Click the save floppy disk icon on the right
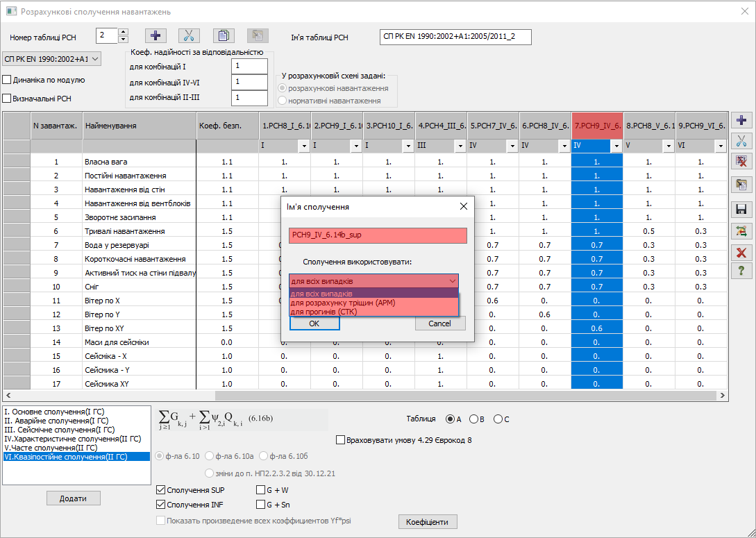The width and height of the screenshot is (756, 538). click(x=742, y=209)
